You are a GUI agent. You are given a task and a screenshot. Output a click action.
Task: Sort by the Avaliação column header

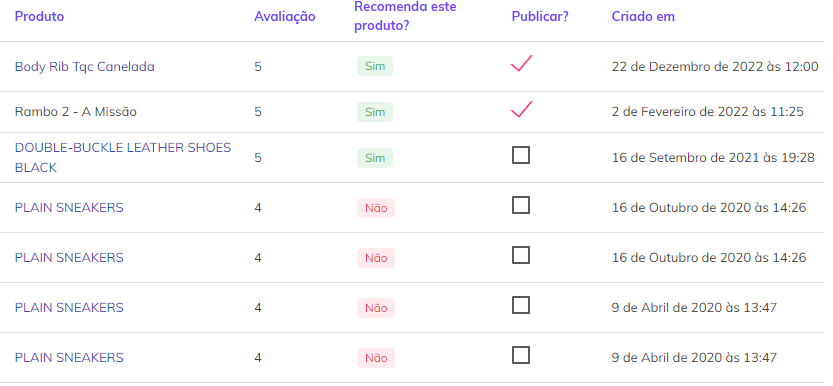coord(285,16)
